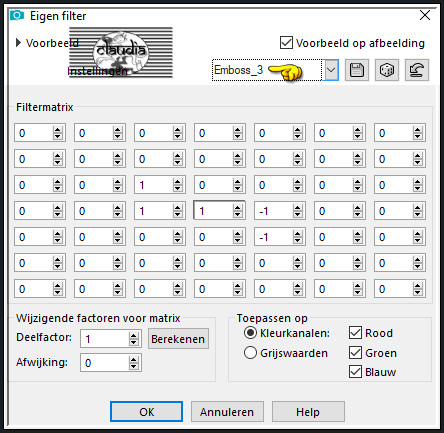Image resolution: width=444 pixels, height=433 pixels.
Task: Click spinner of row one, column four cell
Action: 238,133
